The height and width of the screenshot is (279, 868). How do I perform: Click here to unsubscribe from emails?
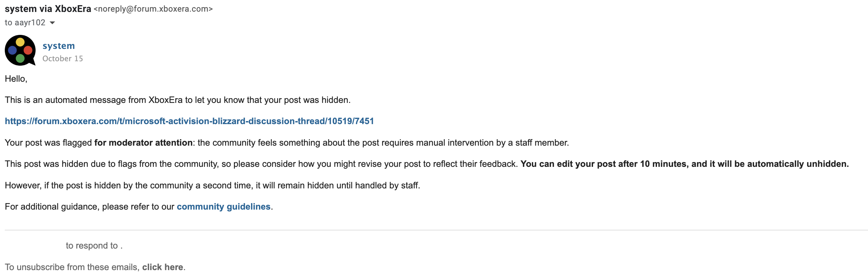coord(162,267)
